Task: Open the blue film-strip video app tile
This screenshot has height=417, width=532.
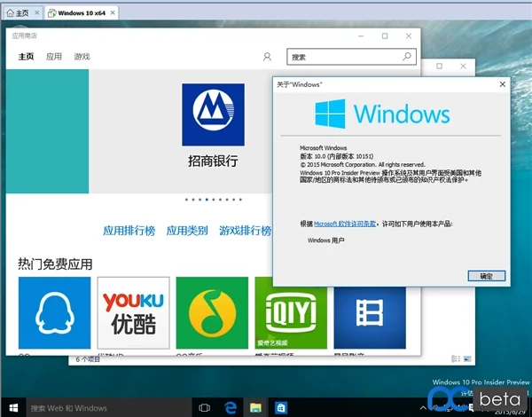Action: pos(370,318)
